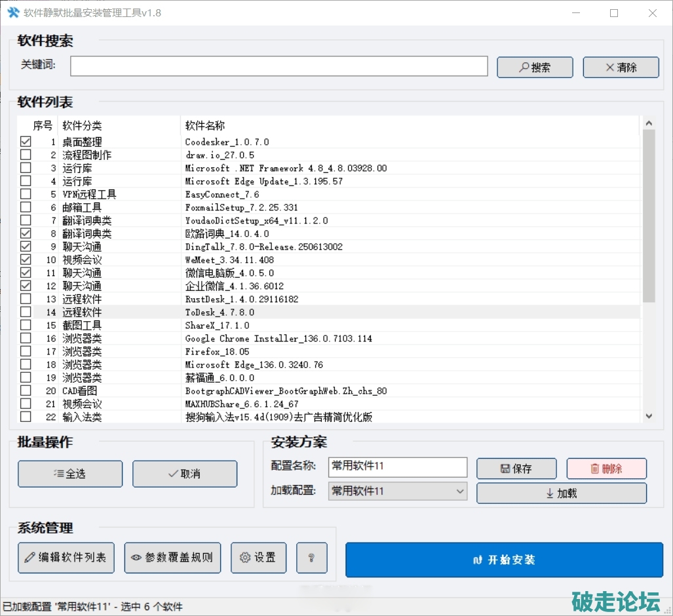
Task: Enable the draw.io_27.0.5 checkbox
Action: (26, 155)
